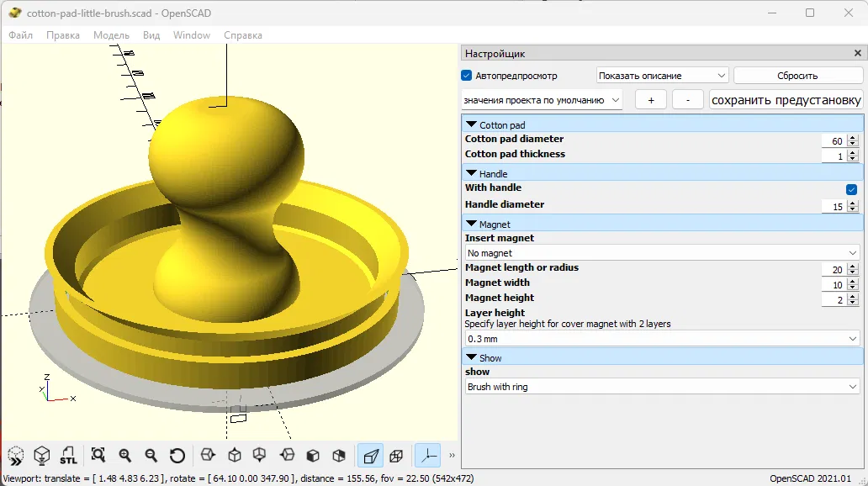Switch to the Top view

coord(235,456)
